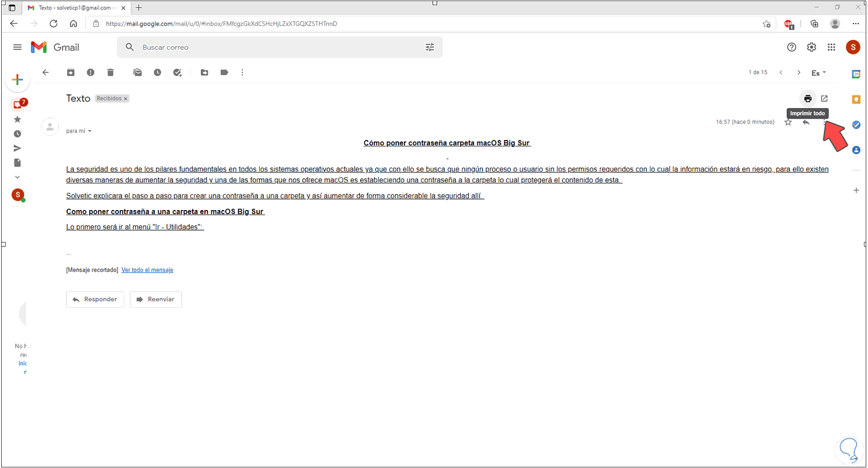This screenshot has height=468, width=868.
Task: Reply using the arrow beside the star
Action: [x=806, y=122]
